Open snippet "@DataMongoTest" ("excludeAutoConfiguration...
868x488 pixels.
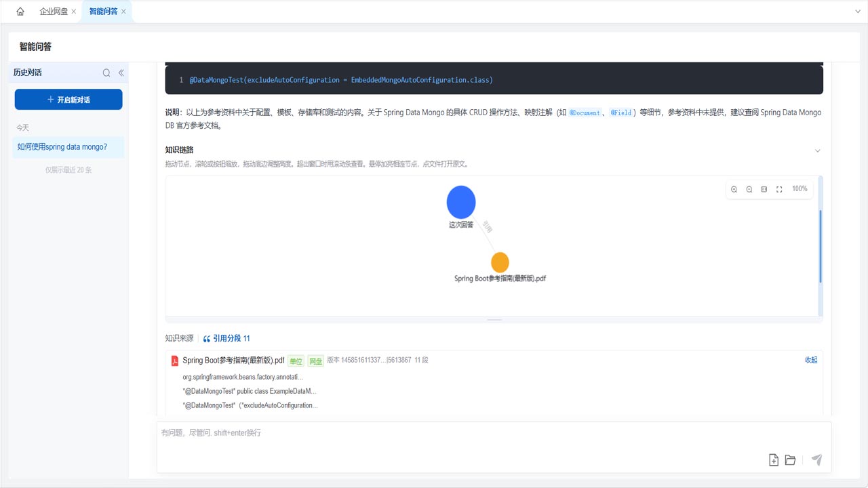250,405
